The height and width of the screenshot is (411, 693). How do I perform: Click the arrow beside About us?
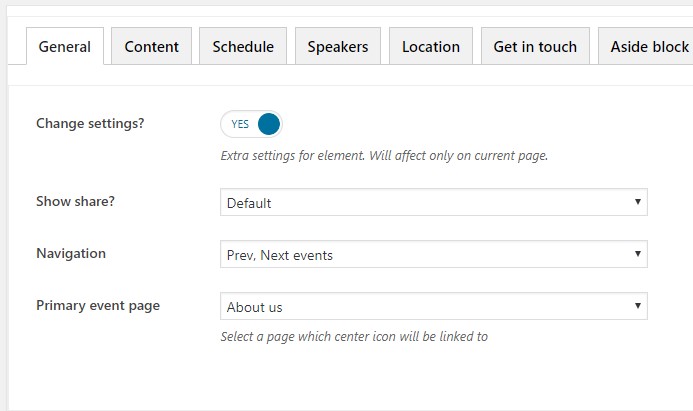(x=637, y=307)
